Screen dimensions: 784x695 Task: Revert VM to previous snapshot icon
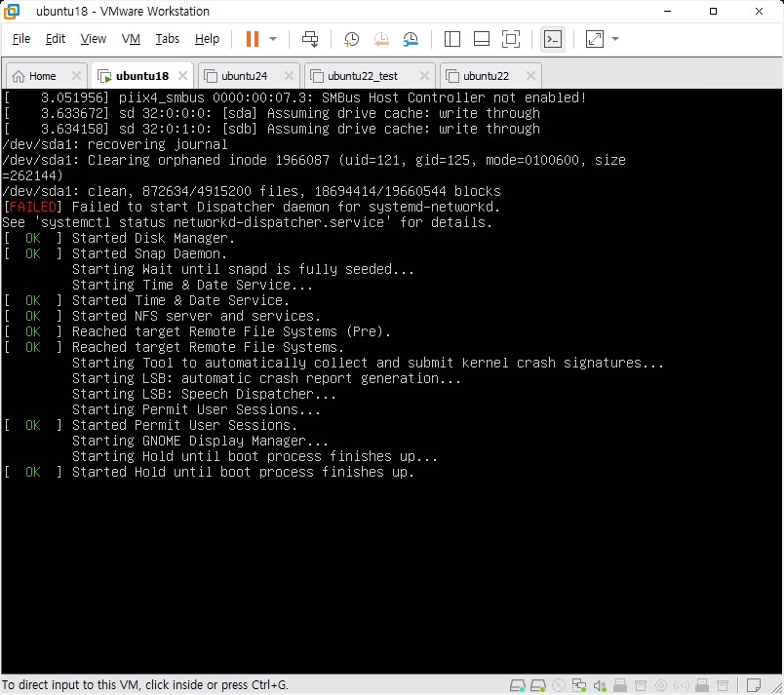[x=381, y=39]
